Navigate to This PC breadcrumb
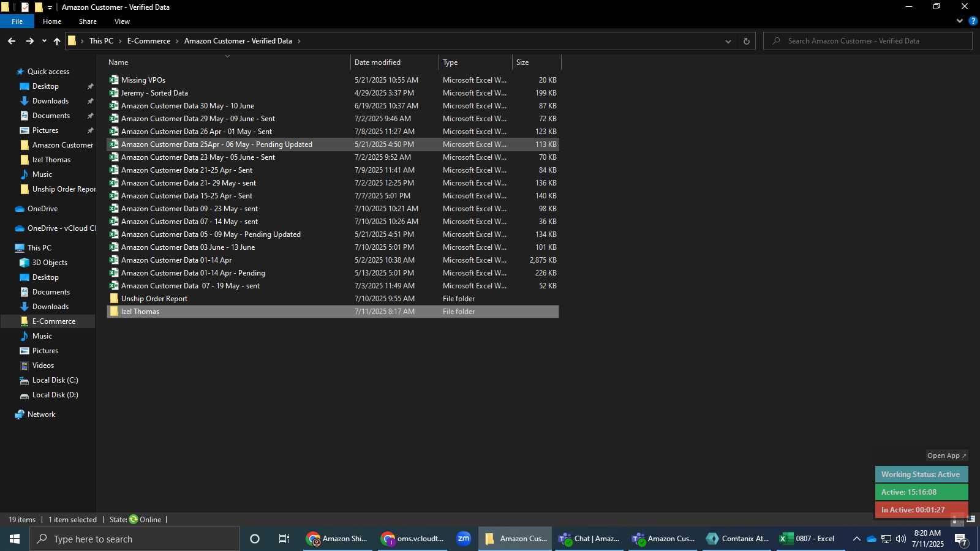 (x=101, y=41)
